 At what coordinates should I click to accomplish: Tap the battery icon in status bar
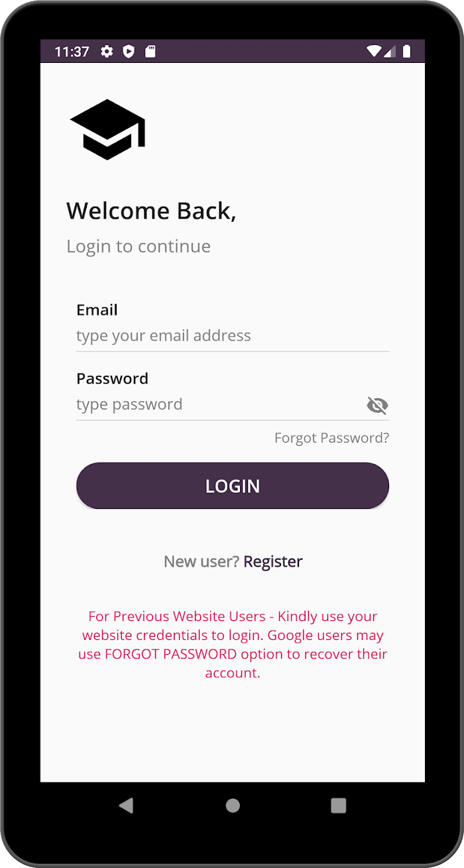406,52
